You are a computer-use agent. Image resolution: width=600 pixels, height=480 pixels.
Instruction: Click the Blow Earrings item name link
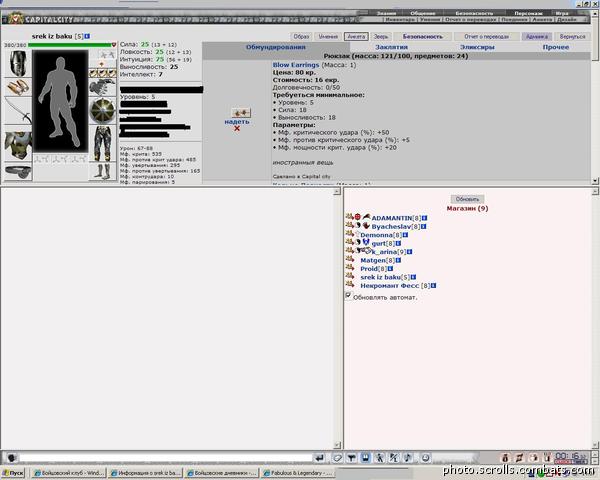coord(296,65)
